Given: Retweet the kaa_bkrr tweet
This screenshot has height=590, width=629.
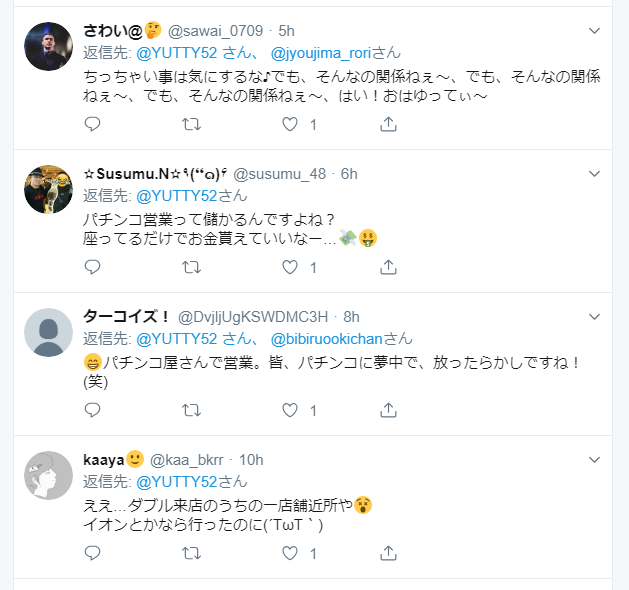Looking at the screenshot, I should (x=191, y=553).
